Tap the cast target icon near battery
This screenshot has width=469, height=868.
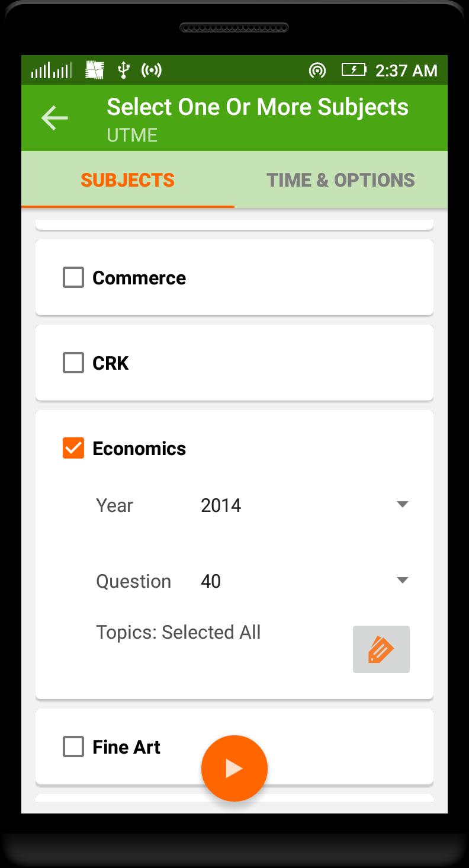(x=317, y=71)
